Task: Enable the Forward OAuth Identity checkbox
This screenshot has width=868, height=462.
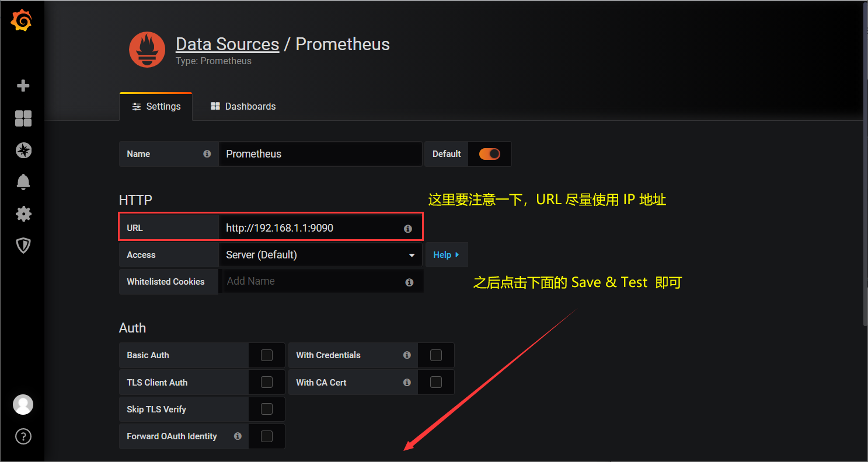Action: tap(267, 436)
